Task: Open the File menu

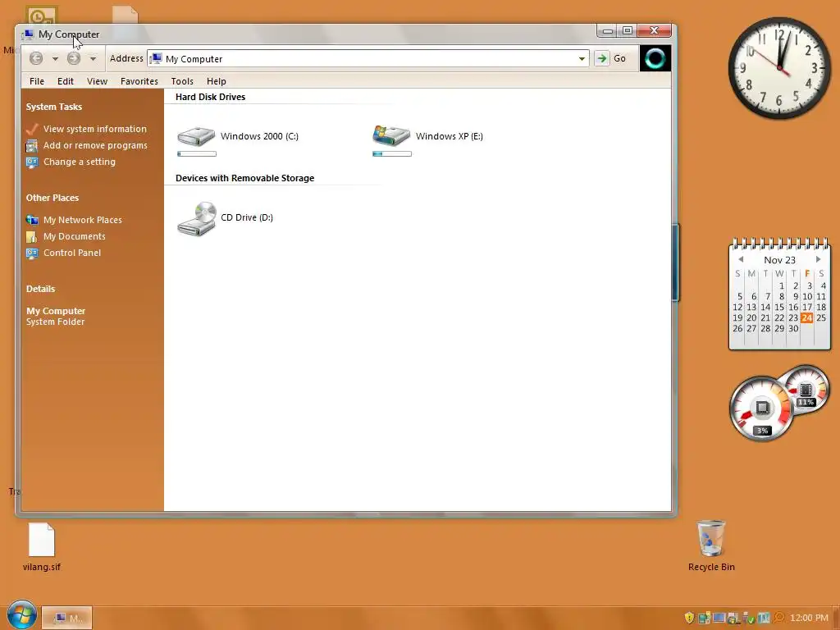Action: (x=37, y=81)
